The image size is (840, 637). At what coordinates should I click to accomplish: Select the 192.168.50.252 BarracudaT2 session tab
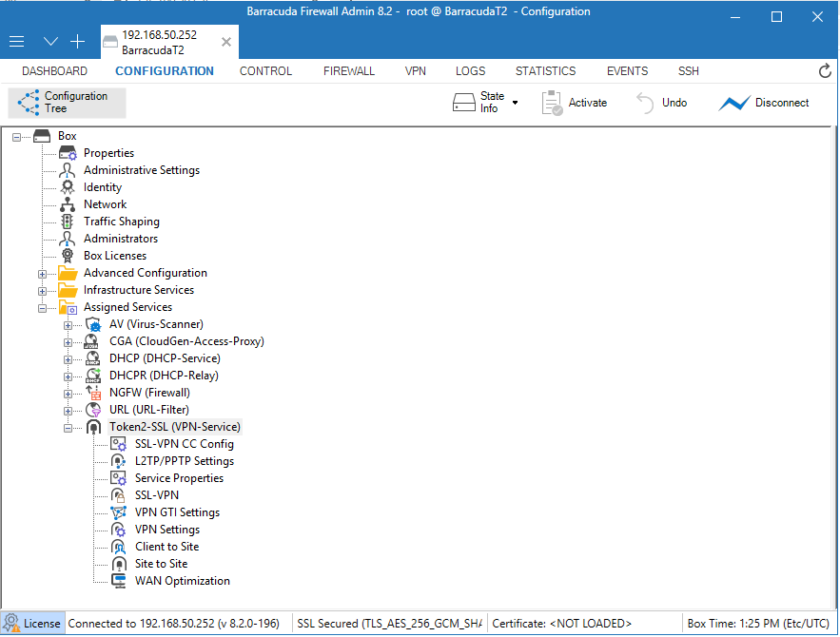tap(169, 42)
